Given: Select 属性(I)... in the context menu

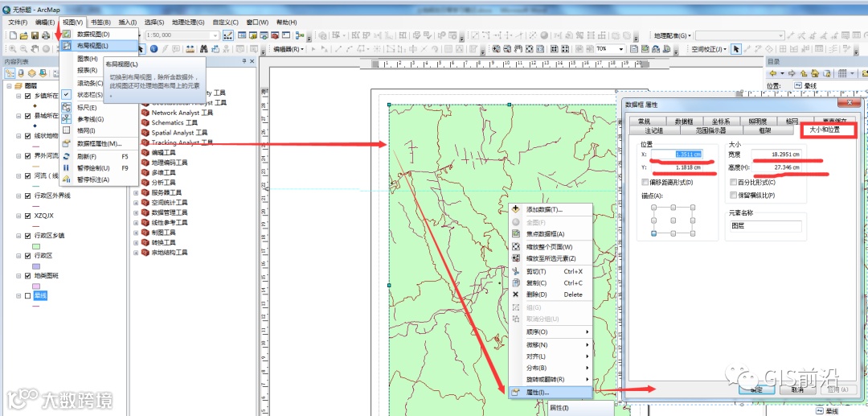Looking at the screenshot, I should click(551, 392).
